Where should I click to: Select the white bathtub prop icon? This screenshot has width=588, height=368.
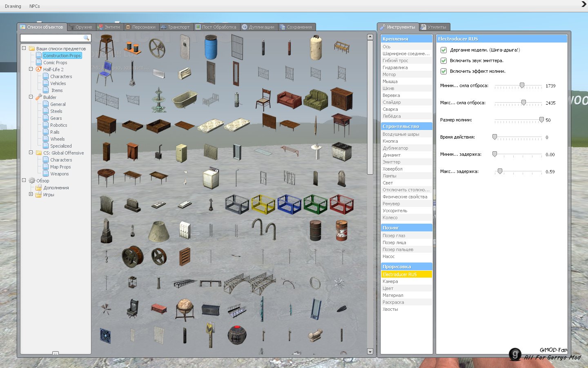tap(185, 99)
